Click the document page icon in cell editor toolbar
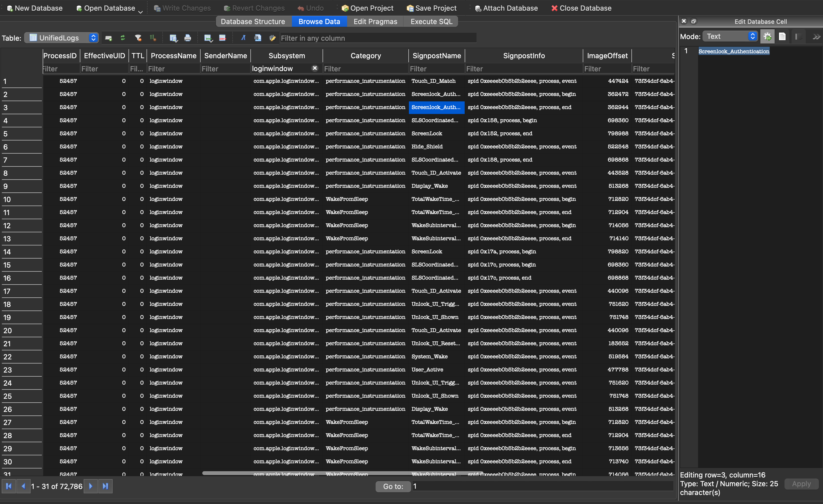823x504 pixels. tap(782, 36)
